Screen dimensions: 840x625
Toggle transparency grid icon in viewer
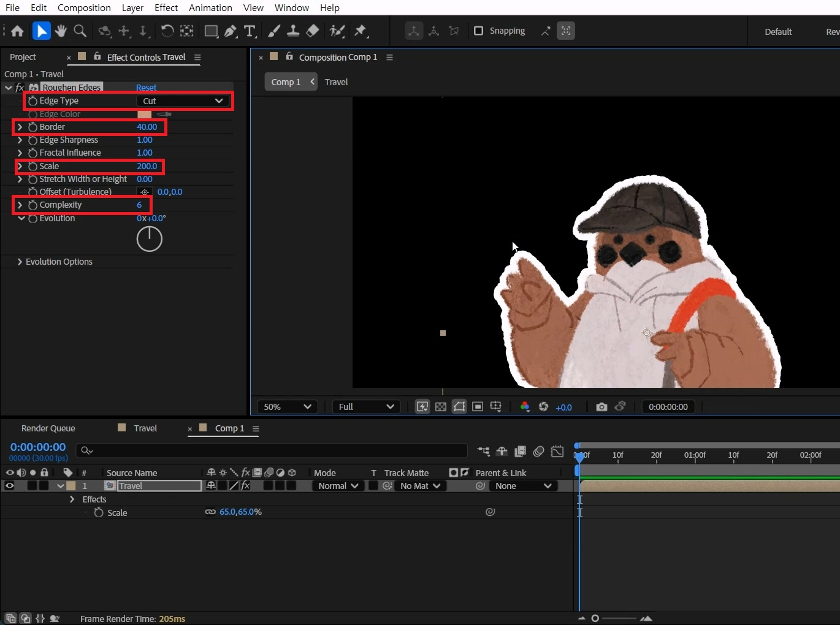tap(441, 407)
